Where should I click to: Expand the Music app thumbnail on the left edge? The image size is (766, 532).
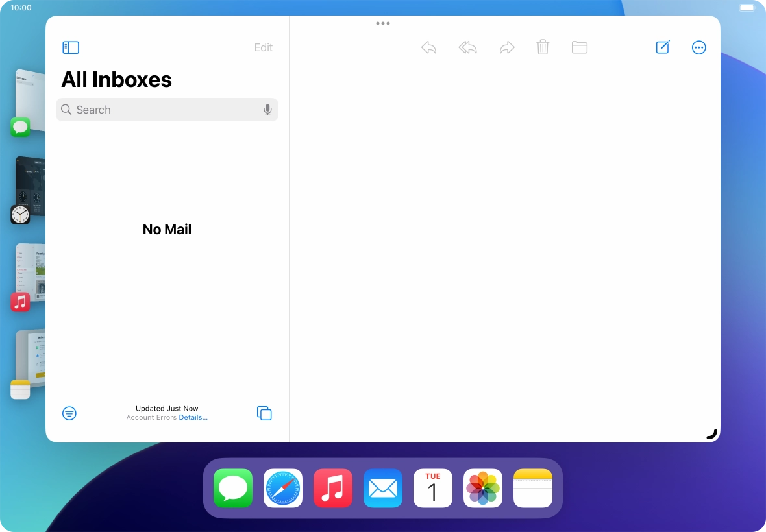tap(21, 302)
